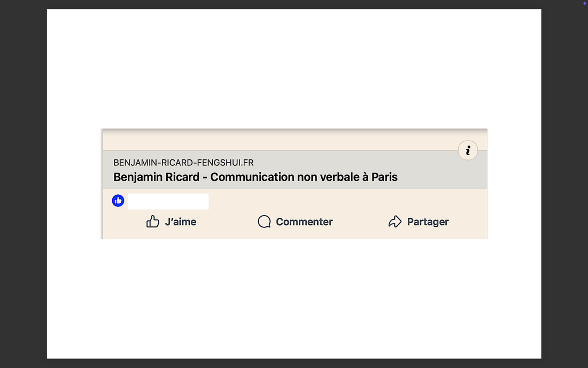Click the white box beside the like badge
The width and height of the screenshot is (588, 368).
(x=168, y=201)
